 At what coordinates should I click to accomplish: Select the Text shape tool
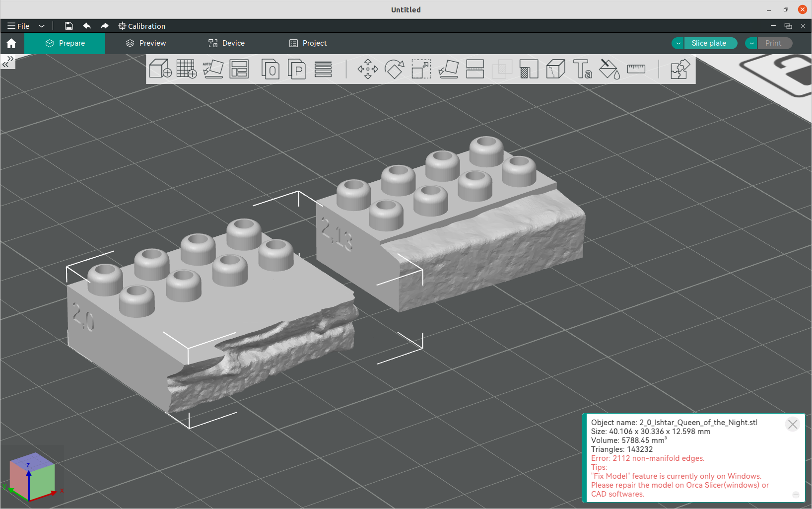point(582,69)
